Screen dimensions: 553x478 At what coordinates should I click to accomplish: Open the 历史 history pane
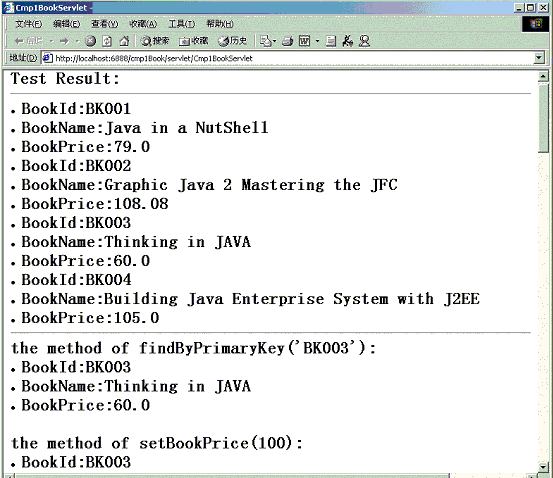pos(232,41)
